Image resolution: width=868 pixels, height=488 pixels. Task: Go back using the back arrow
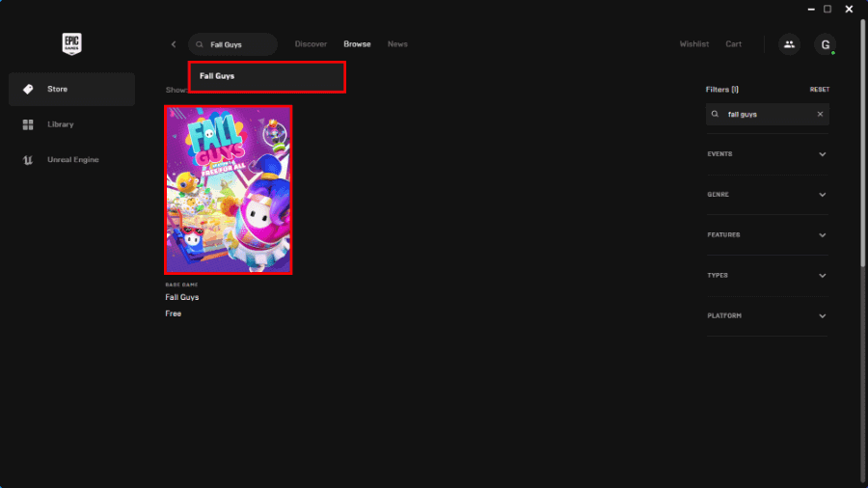(174, 44)
